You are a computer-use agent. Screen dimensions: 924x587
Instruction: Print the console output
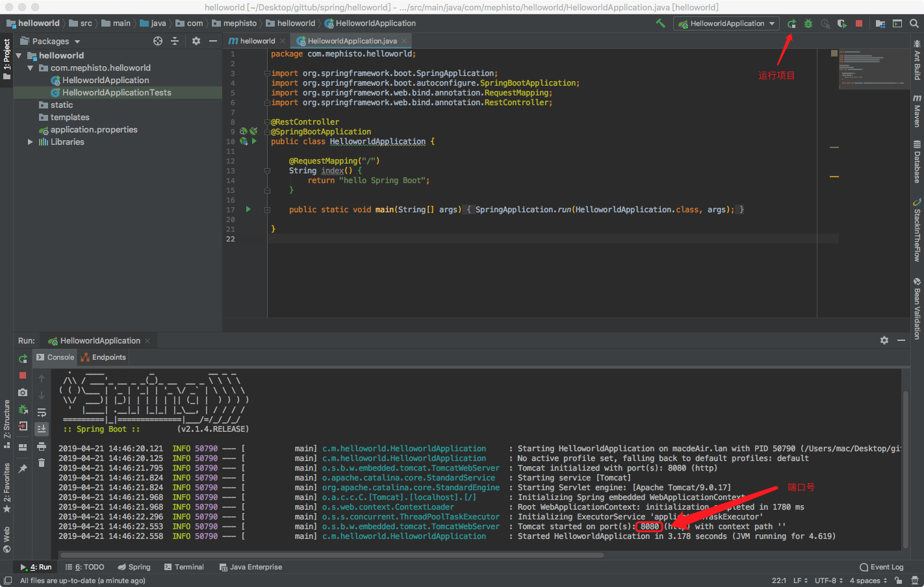click(x=42, y=446)
